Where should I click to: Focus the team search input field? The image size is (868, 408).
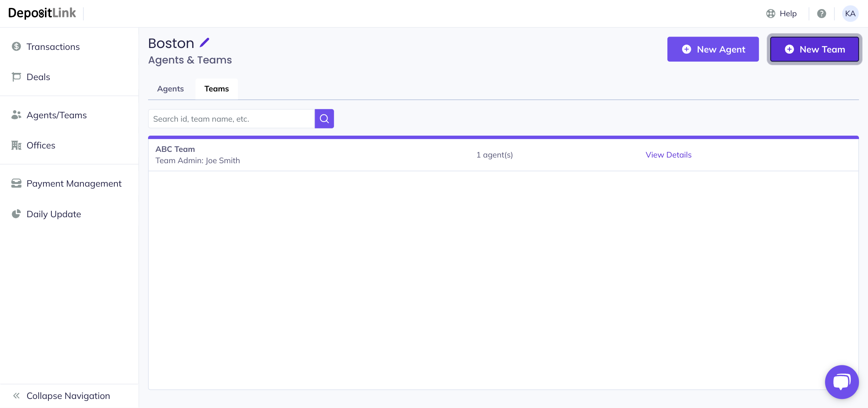[231, 119]
